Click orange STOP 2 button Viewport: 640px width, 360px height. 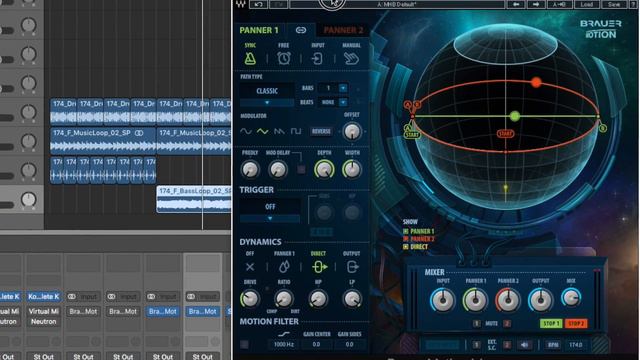point(576,324)
